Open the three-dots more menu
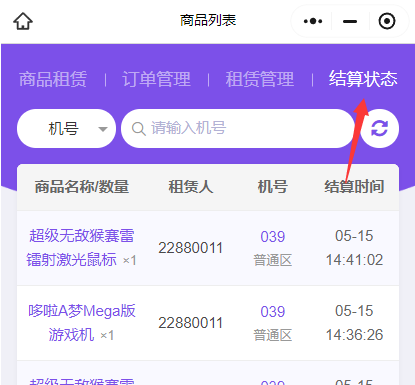The width and height of the screenshot is (415, 385). (313, 21)
